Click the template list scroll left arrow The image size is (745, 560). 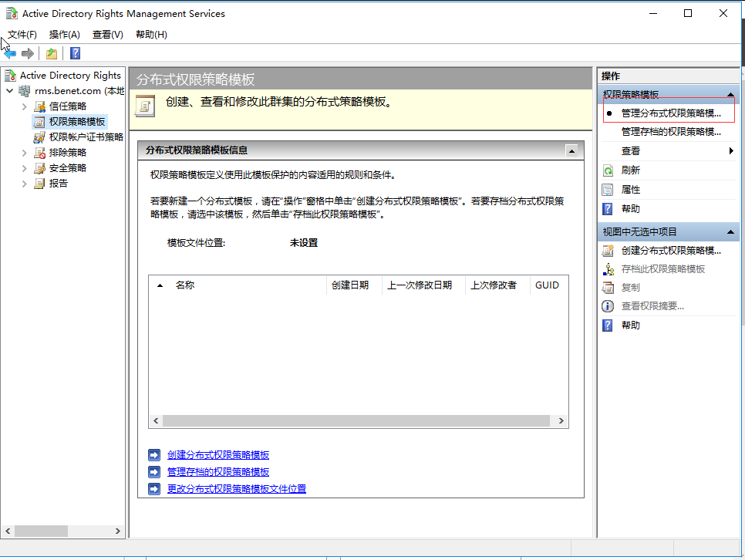click(x=156, y=420)
